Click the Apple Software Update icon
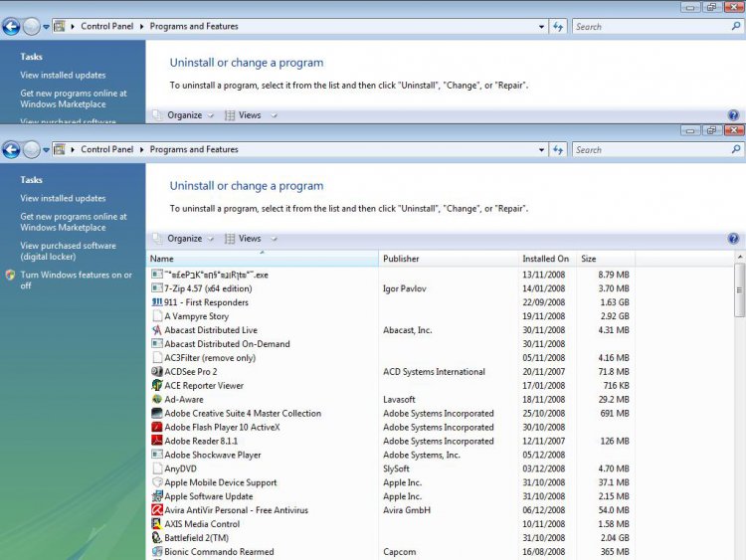 coord(156,496)
